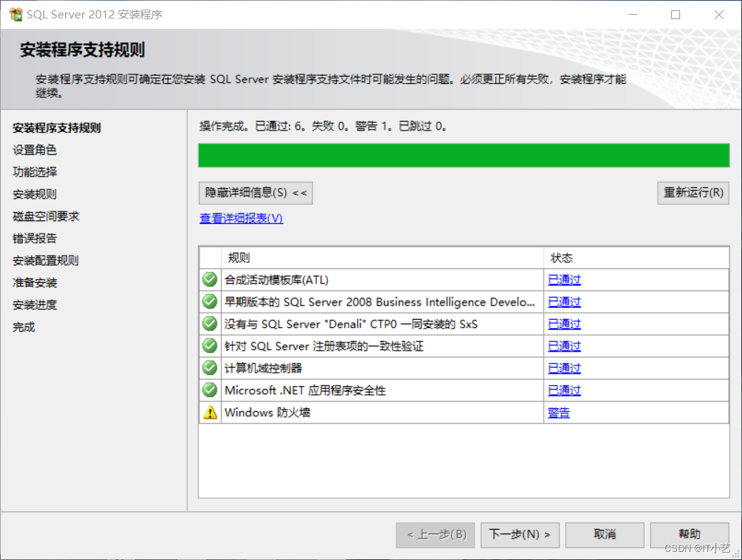Click the yellow warning icon beside Windows 防火墙

pos(210,413)
